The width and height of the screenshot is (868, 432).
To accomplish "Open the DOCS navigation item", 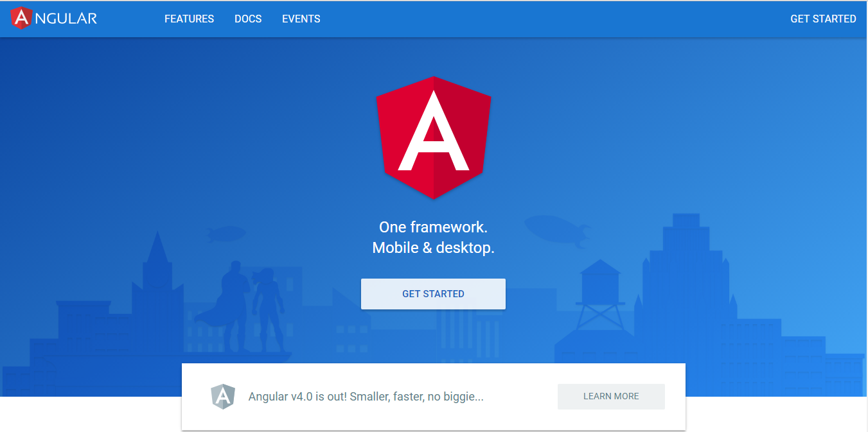I will point(248,19).
